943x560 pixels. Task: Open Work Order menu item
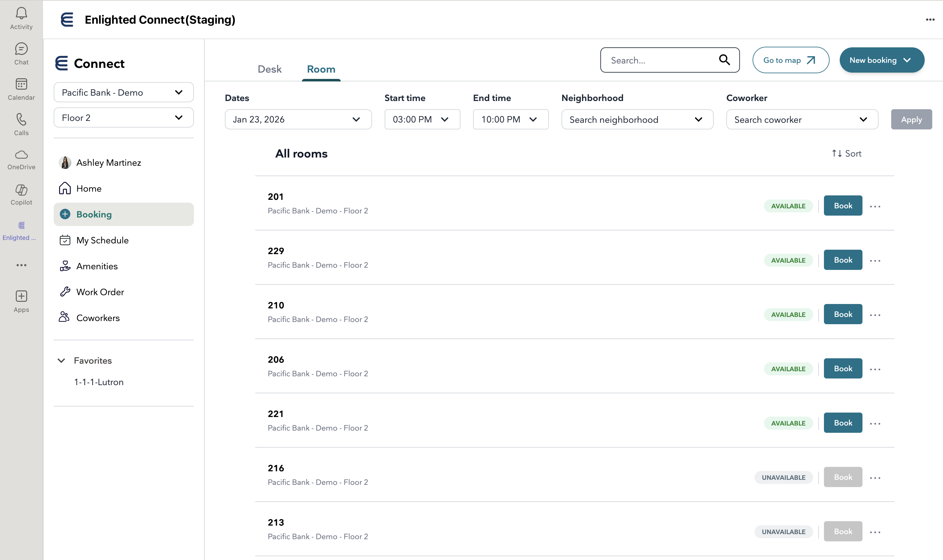tap(123, 292)
